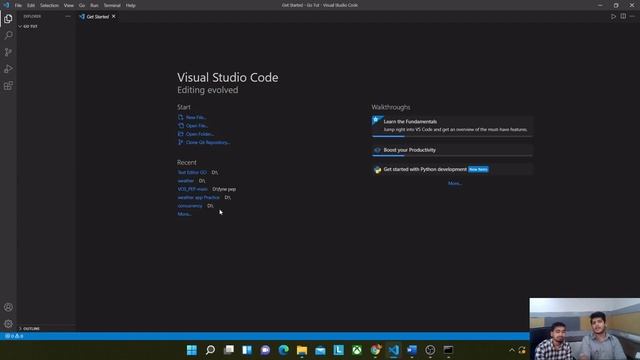Click the Split Editor icon
Image resolution: width=640 pixels, height=360 pixels.
pos(623,16)
